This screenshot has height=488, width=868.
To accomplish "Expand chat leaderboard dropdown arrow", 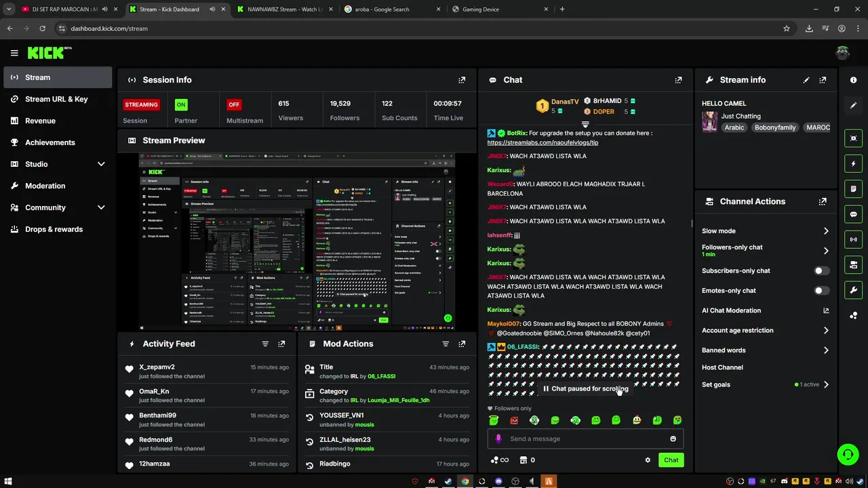I will (x=585, y=125).
